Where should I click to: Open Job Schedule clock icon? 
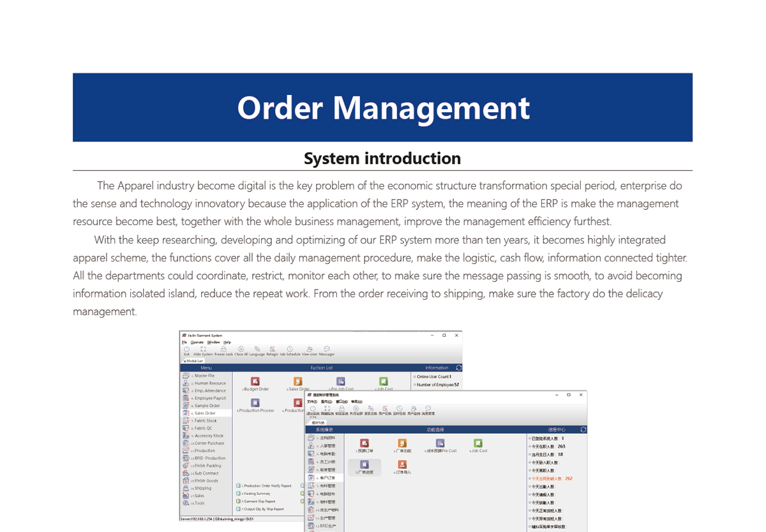tap(290, 349)
